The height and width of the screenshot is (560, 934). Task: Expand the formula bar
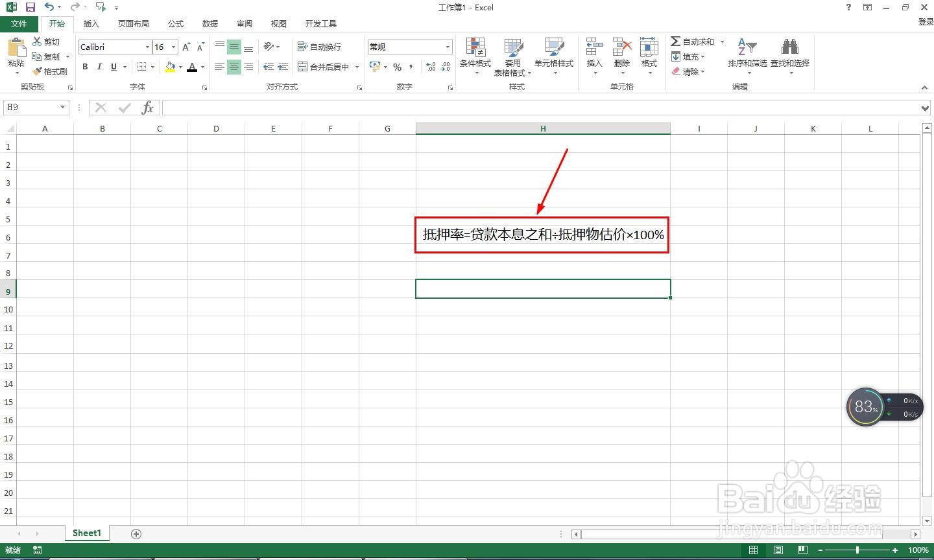coord(925,108)
